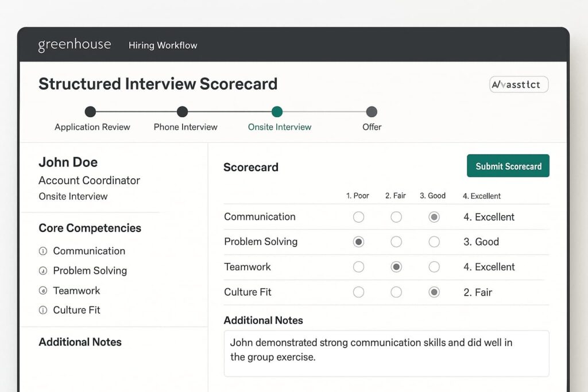Click the greenhouse logo
The image size is (588, 392).
[74, 45]
